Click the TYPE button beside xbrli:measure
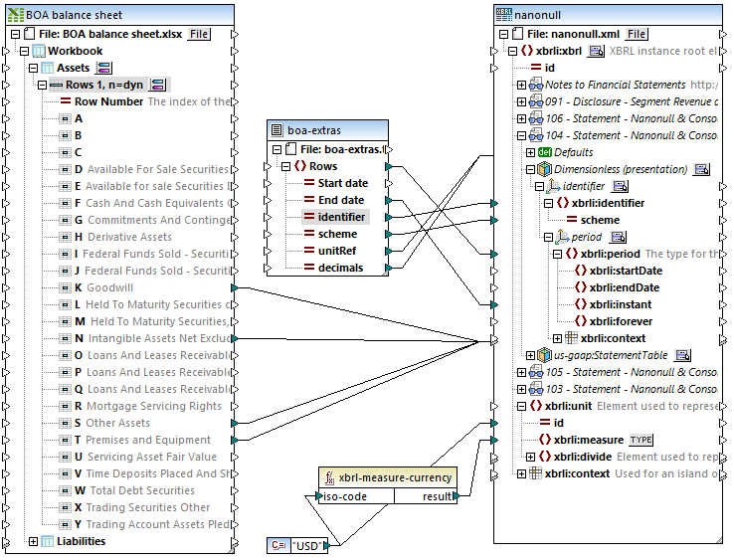 click(641, 440)
